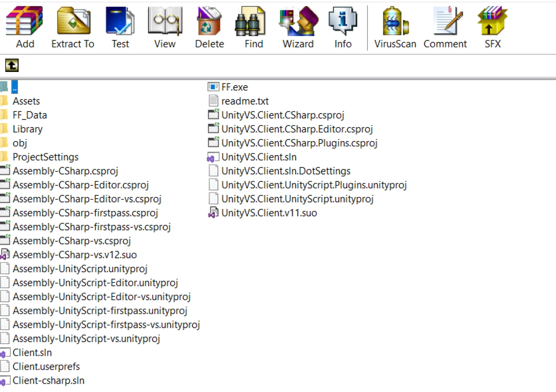Launch the Wizard tool
Viewport: 556px width, 392px height.
point(298,27)
